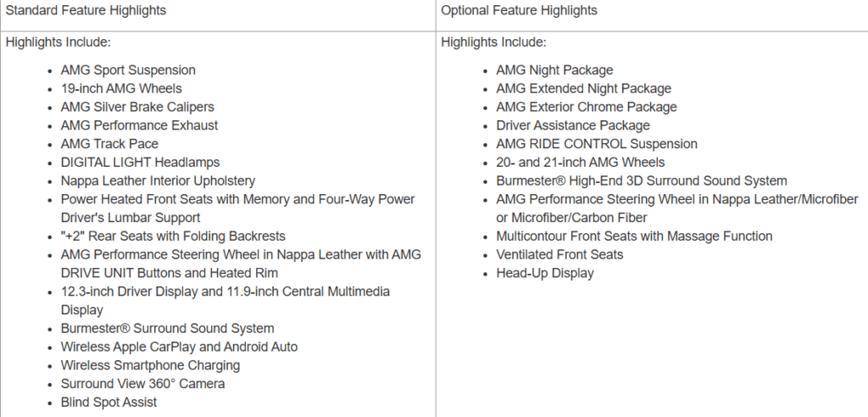The height and width of the screenshot is (417, 868).
Task: Click the Burmester® Surround Sound System standard item
Action: 167,328
